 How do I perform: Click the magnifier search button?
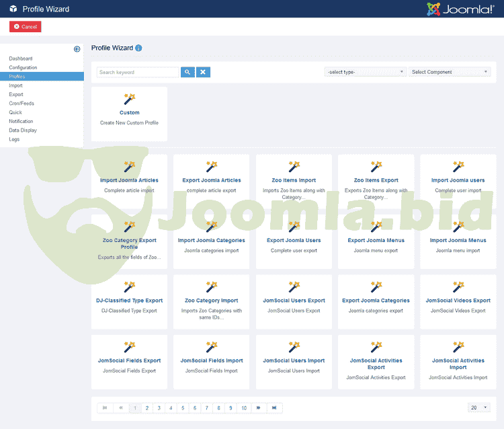coord(187,72)
